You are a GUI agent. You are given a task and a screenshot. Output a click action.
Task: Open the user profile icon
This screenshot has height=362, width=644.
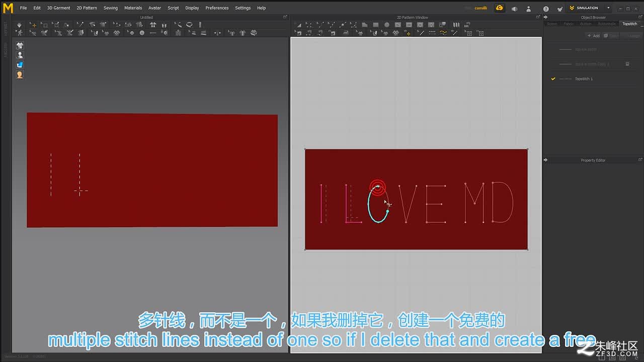click(528, 9)
